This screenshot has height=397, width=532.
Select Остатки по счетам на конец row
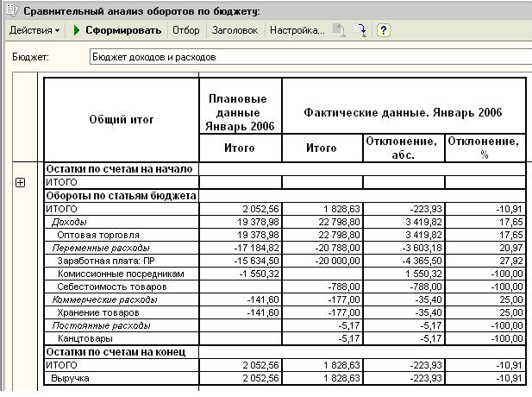[x=285, y=352]
